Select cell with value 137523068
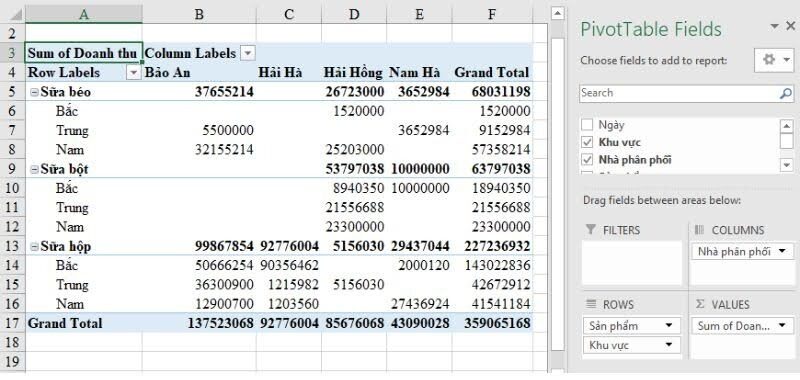800x380 pixels. pos(199,323)
